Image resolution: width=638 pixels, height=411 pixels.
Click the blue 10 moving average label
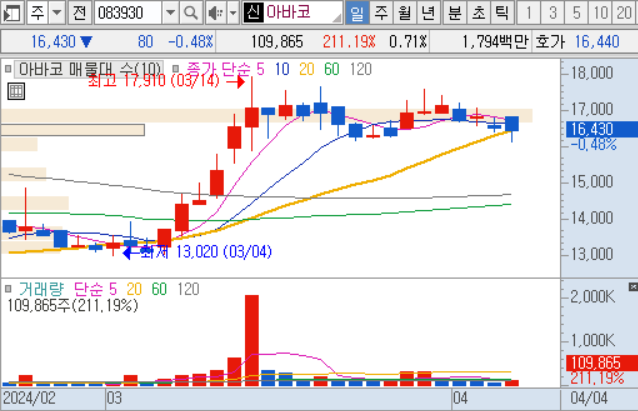click(x=282, y=69)
